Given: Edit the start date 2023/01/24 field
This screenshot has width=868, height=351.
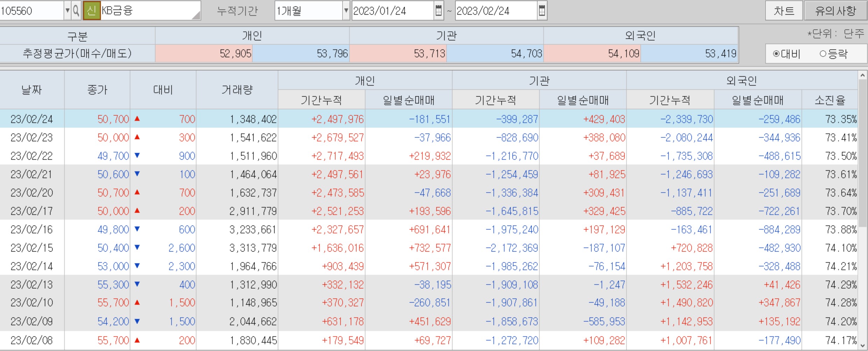Looking at the screenshot, I should click(x=393, y=11).
